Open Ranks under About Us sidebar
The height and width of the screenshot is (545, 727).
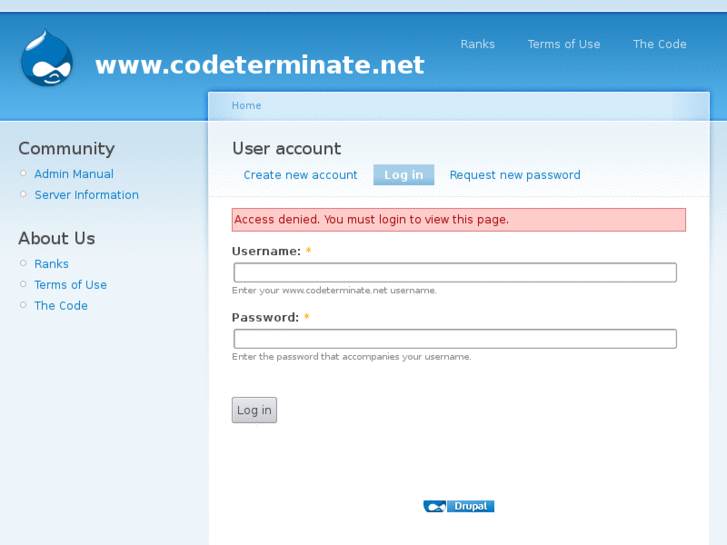click(x=51, y=264)
